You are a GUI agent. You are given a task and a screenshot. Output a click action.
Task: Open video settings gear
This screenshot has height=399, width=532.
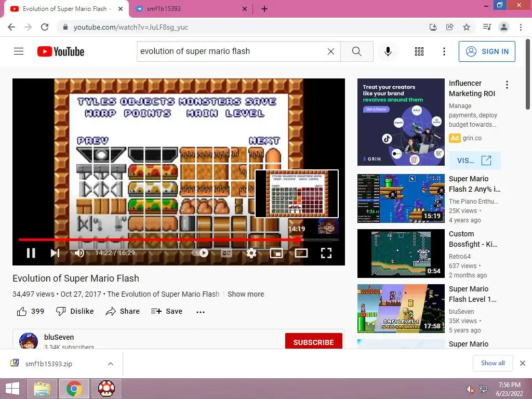tap(251, 253)
